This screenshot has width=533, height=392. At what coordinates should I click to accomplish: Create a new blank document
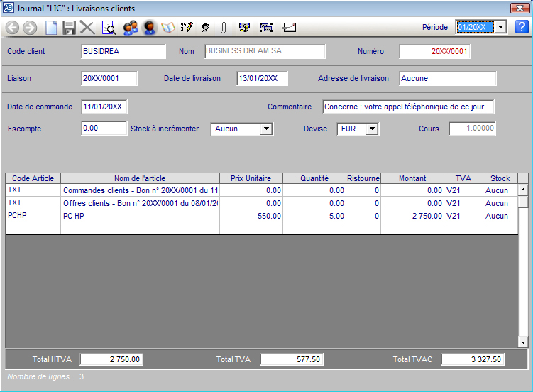pyautogui.click(x=51, y=28)
